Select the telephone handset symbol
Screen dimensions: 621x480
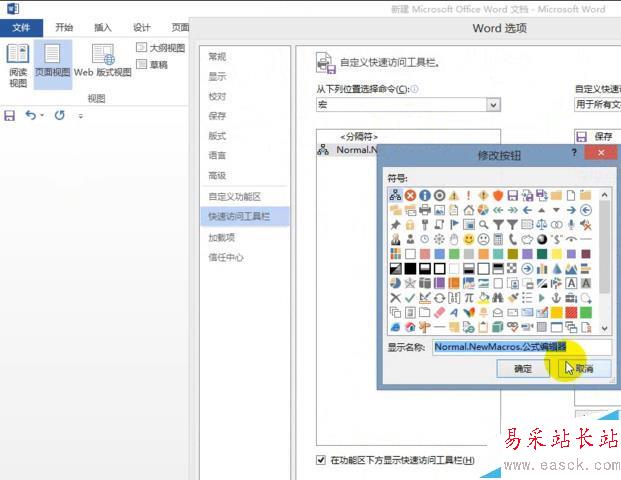(512, 239)
